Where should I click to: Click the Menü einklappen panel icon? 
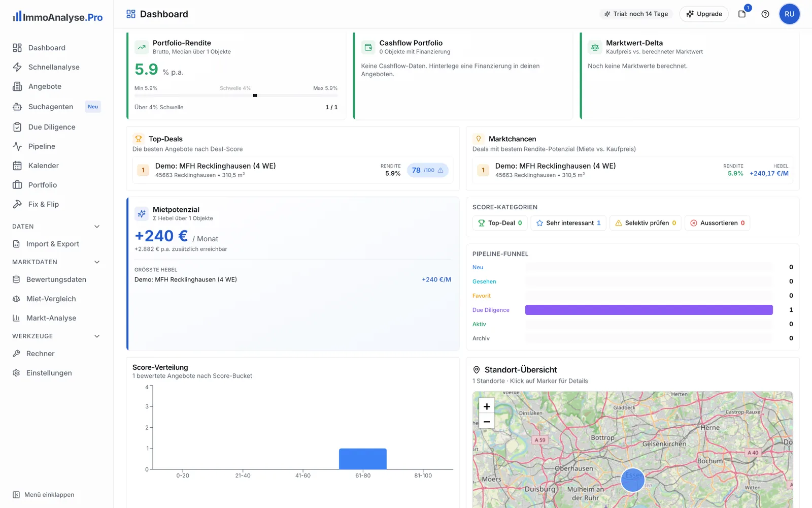pyautogui.click(x=16, y=495)
